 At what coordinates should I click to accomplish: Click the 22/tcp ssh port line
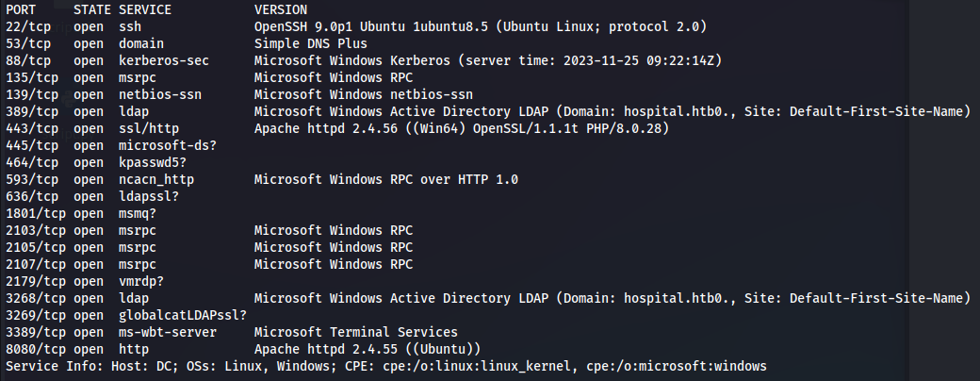[356, 27]
